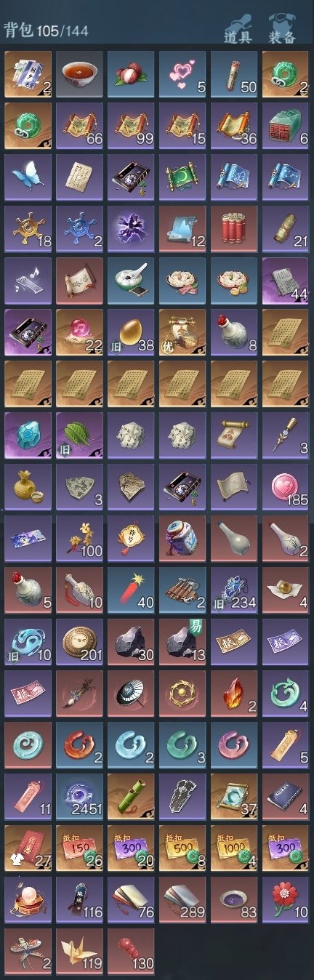Select the red gourd item with 130

tap(131, 952)
